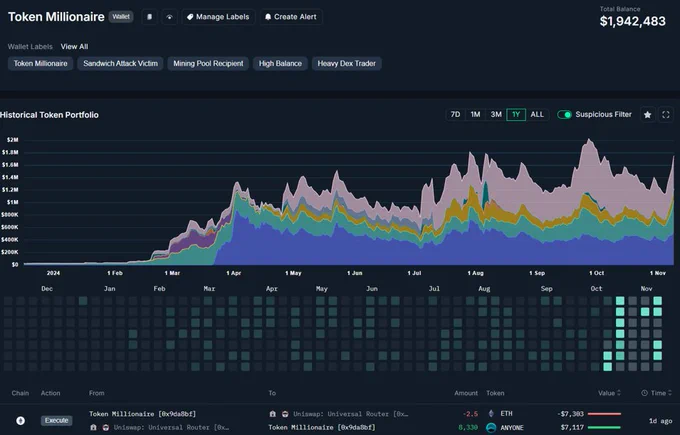Copy wallet address icon next to Wallet badge
This screenshot has width=680, height=435.
tap(150, 17)
